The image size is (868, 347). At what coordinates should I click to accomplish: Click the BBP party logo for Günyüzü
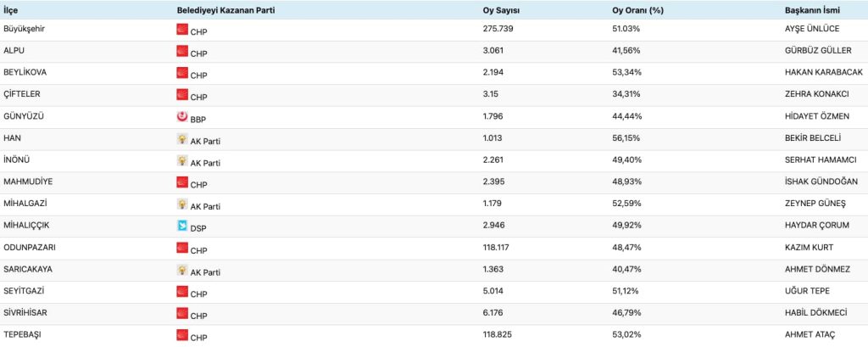point(181,116)
